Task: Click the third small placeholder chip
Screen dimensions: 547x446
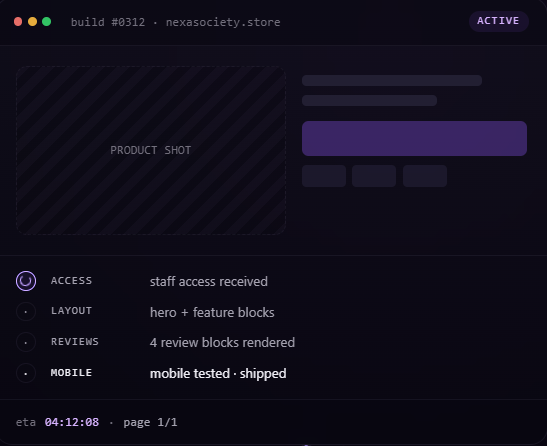Action: [425, 176]
